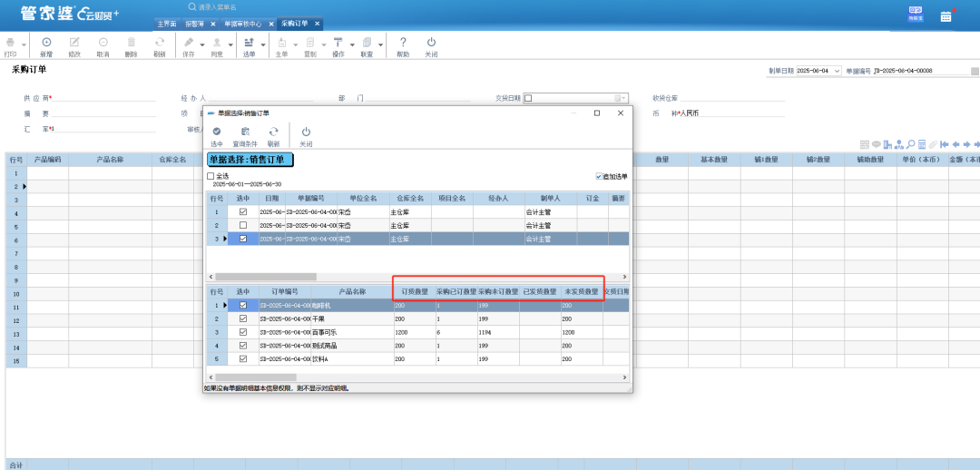Check the second order row's 选中 checkbox
Image resolution: width=980 pixels, height=470 pixels.
click(x=242, y=225)
